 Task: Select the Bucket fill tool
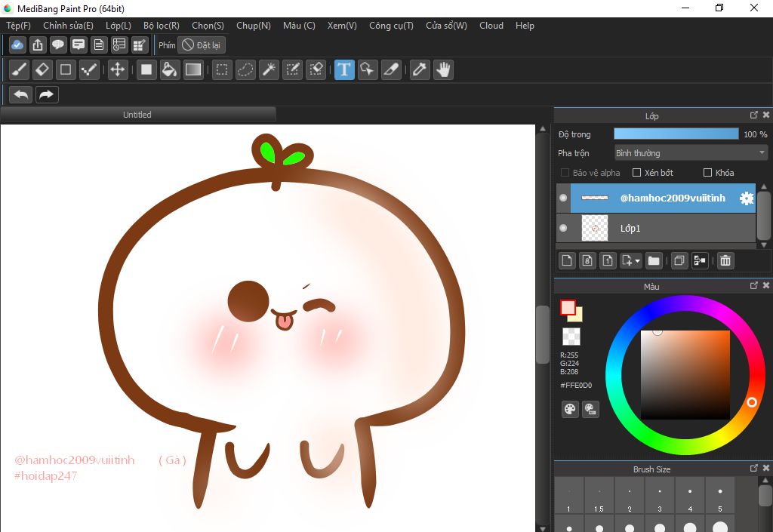[170, 69]
